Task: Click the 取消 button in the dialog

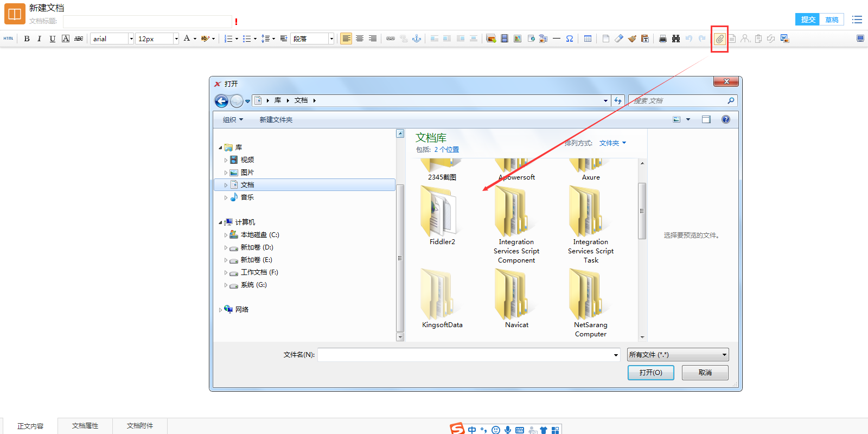Action: point(705,373)
